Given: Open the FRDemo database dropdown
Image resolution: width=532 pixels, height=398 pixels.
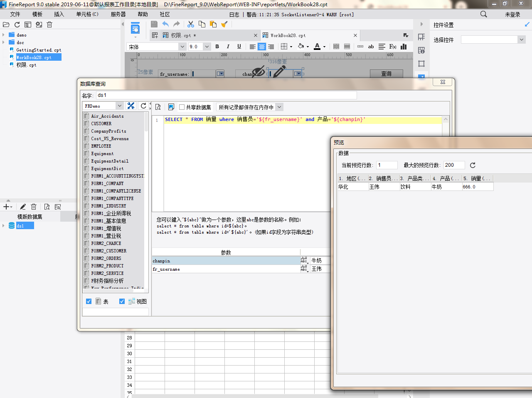Looking at the screenshot, I should (x=119, y=106).
